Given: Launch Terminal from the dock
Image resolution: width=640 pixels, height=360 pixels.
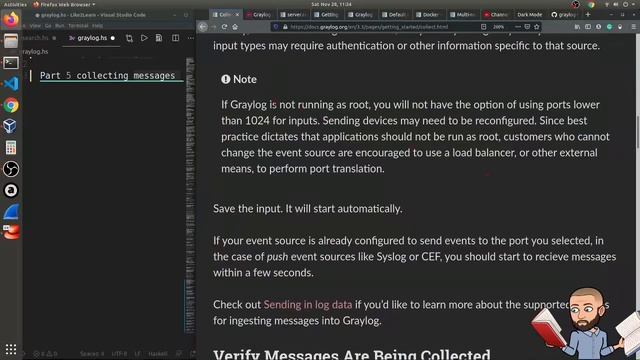Looking at the screenshot, I should tap(11, 63).
